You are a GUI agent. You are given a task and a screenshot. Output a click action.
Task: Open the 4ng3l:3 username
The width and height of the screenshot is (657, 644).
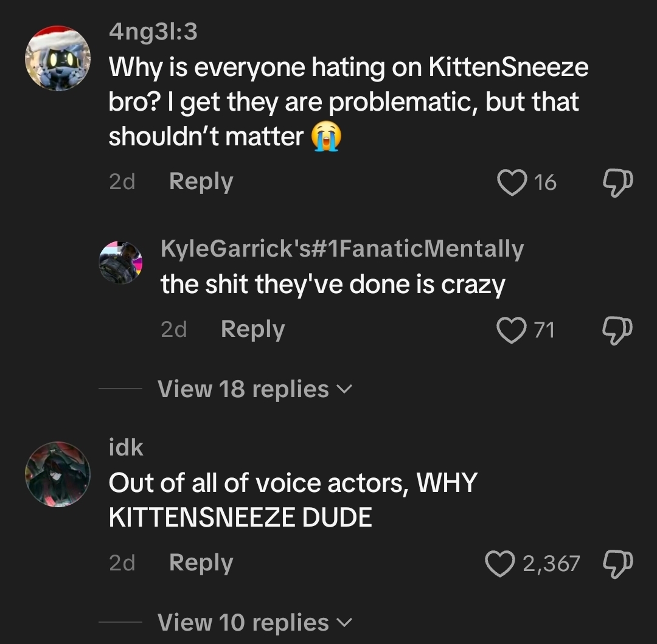click(x=153, y=32)
